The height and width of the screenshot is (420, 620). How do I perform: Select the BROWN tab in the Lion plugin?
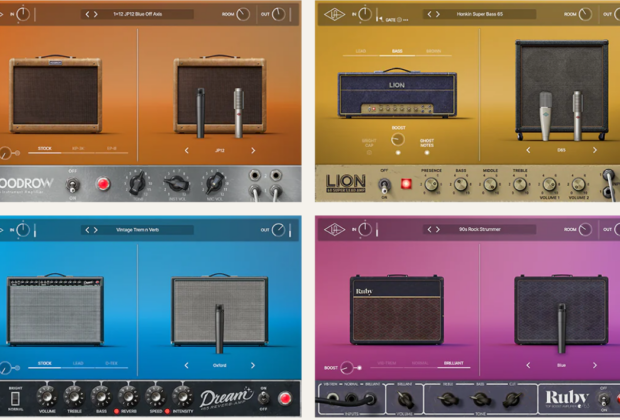[433, 51]
